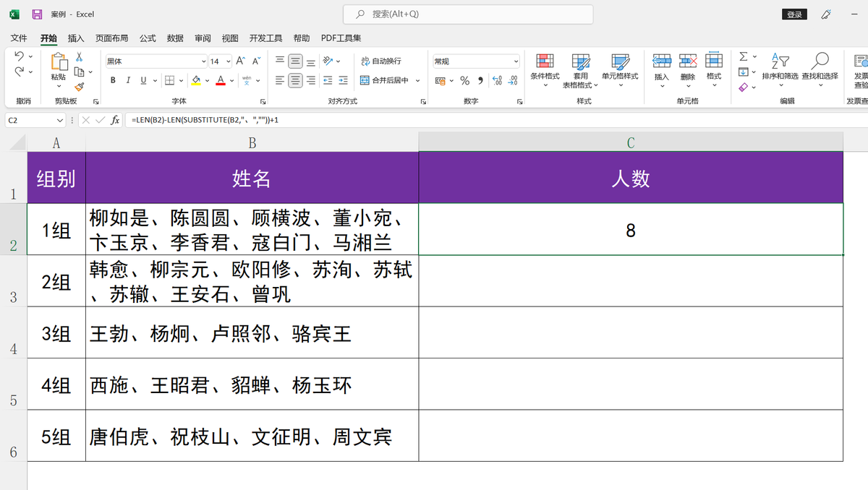
Task: Click AutoSum sigma icon
Action: (x=743, y=56)
